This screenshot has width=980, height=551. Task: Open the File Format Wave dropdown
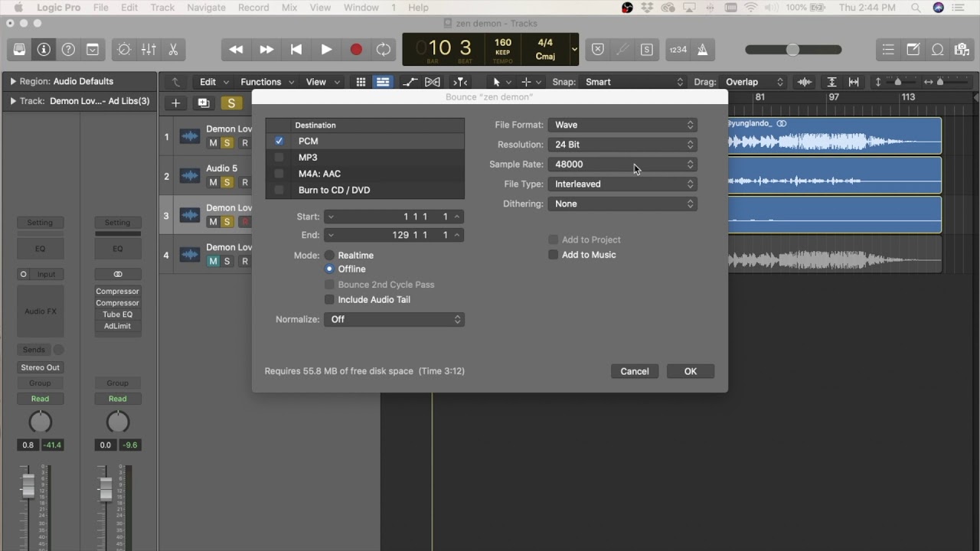[622, 125]
